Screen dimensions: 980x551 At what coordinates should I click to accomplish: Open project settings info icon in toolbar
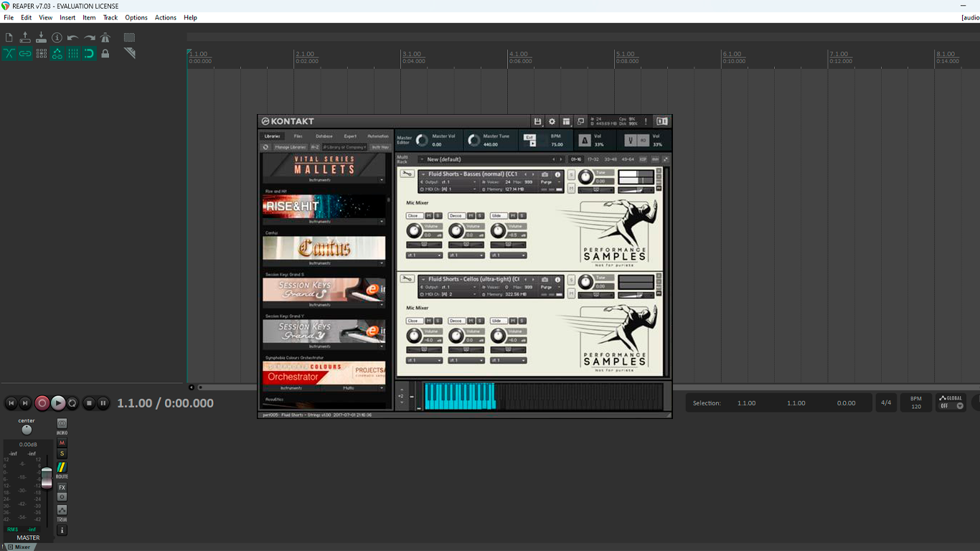[57, 37]
